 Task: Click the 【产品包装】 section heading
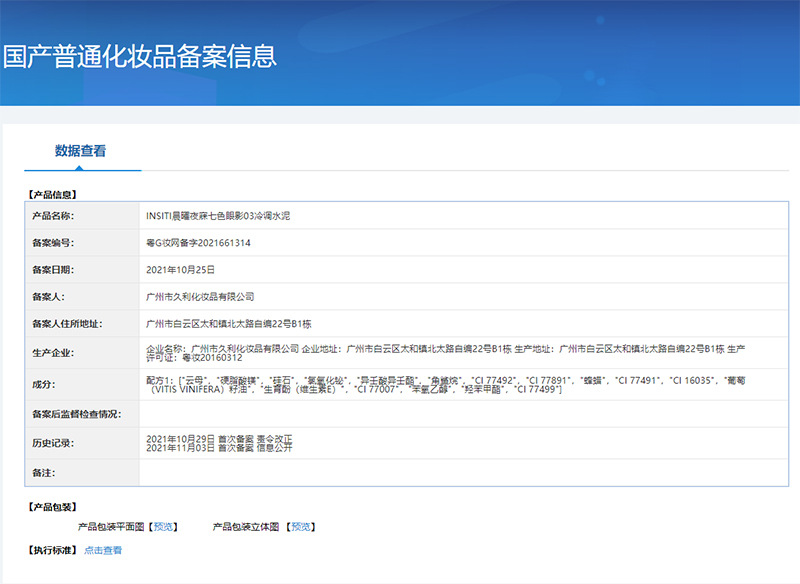point(53,507)
